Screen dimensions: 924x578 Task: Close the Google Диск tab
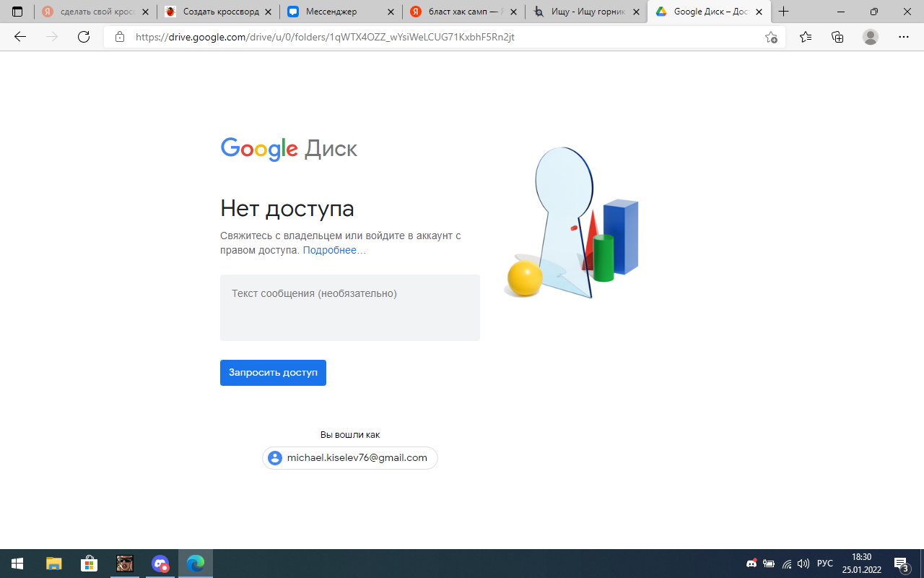[x=759, y=12]
